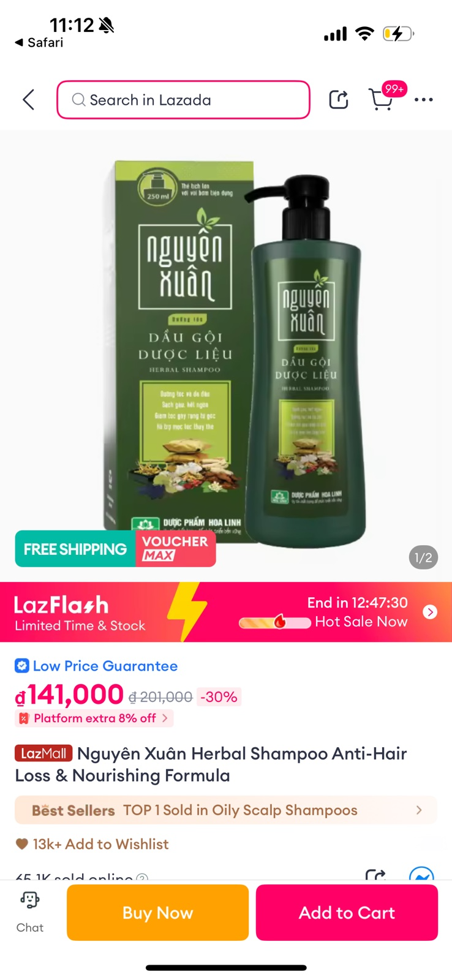Viewport: 452px width, 980px height.
Task: Tap the FREE SHIPPING badge
Action: click(75, 549)
